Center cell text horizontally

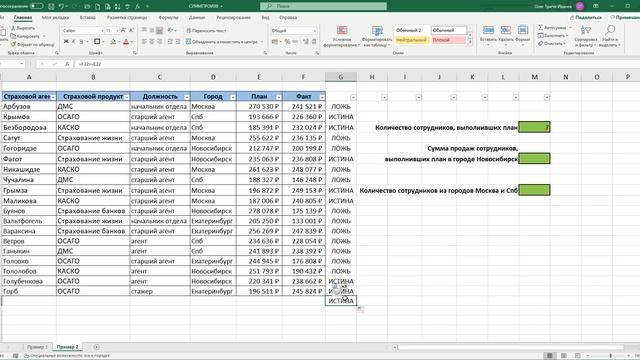152,42
